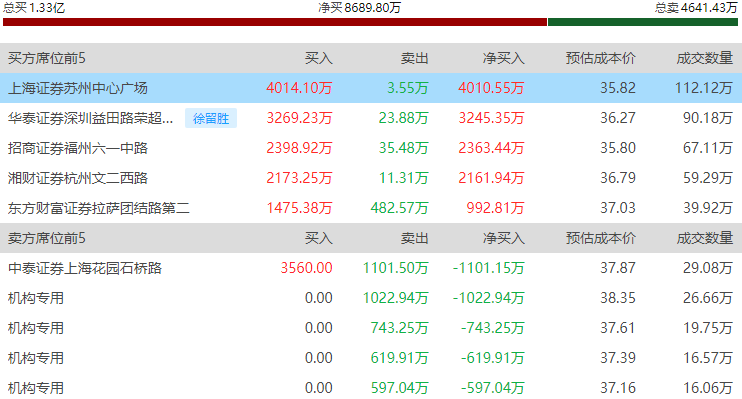Screen dimensions: 742x399
Task: Click the 买方席位前5 section header
Action: tap(47, 58)
